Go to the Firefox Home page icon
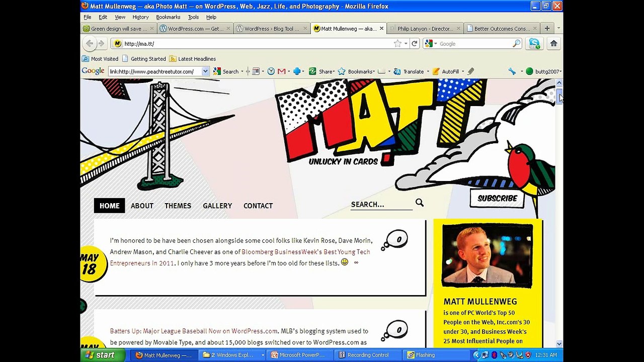Image resolution: width=644 pixels, height=362 pixels. point(553,44)
